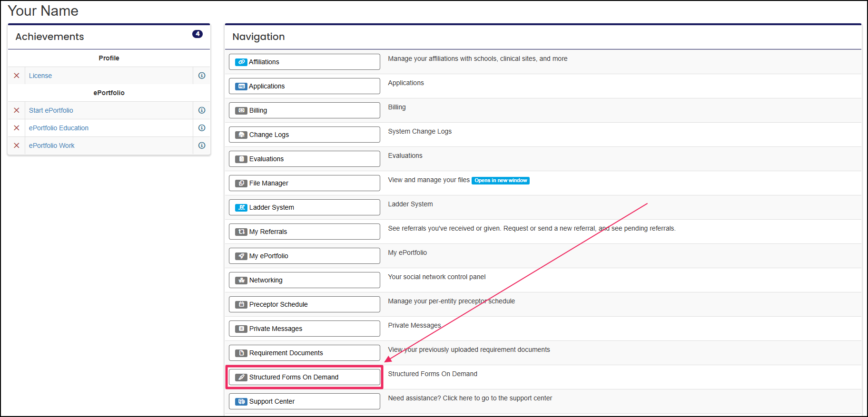Launch the File Manager button text

tap(269, 183)
